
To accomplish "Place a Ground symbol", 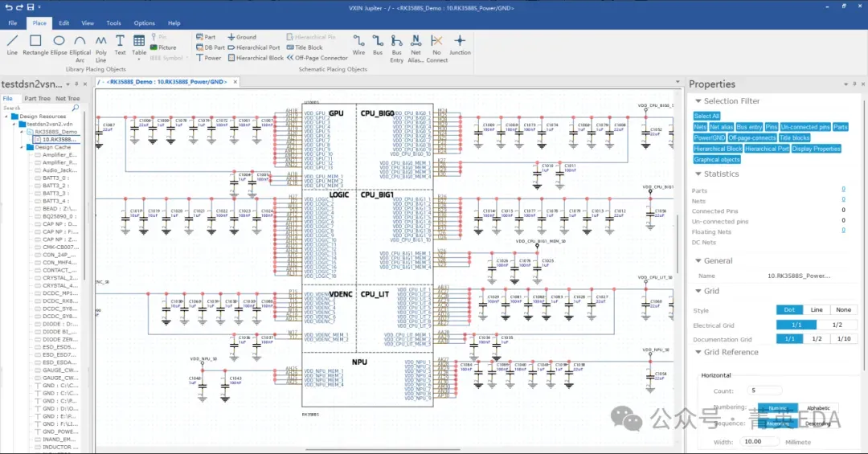I will pos(242,37).
